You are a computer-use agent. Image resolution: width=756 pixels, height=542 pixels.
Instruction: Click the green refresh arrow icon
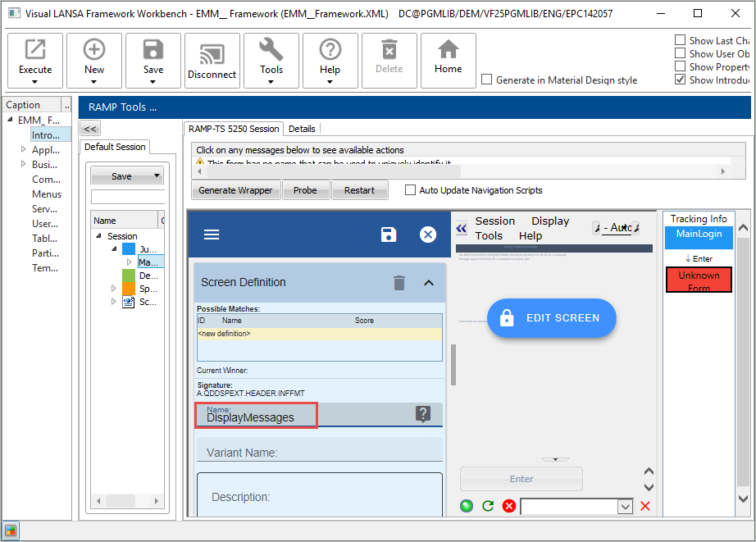pos(488,506)
